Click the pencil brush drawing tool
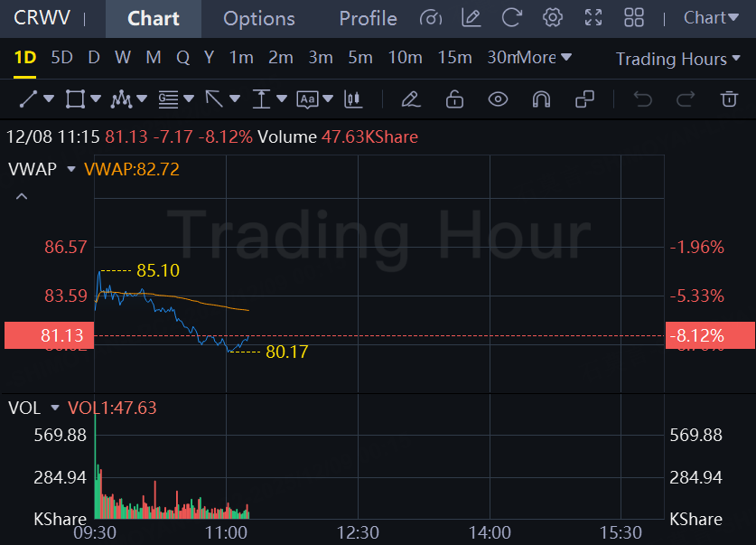756x545 pixels. click(x=410, y=99)
